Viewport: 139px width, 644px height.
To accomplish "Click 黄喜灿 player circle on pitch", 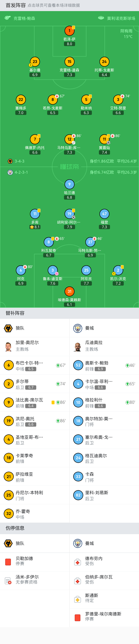I will point(104,139).
